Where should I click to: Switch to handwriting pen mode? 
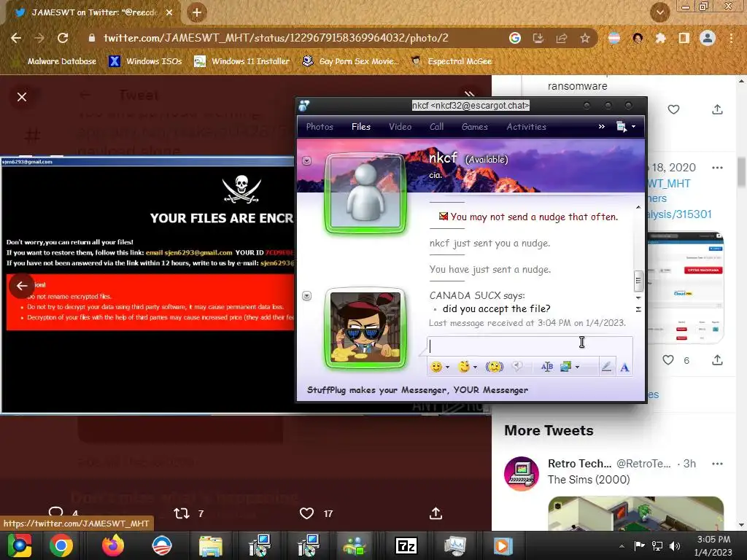pyautogui.click(x=606, y=367)
